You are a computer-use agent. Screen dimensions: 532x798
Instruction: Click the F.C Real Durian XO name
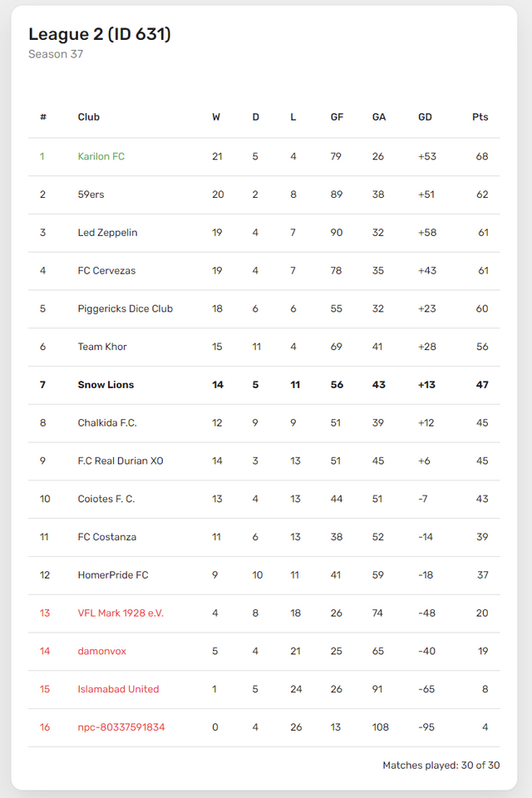(121, 461)
